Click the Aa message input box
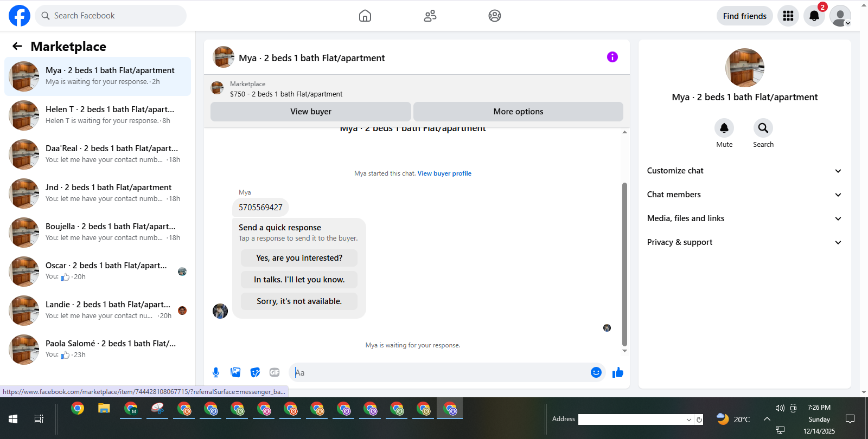868x439 pixels. (439, 372)
